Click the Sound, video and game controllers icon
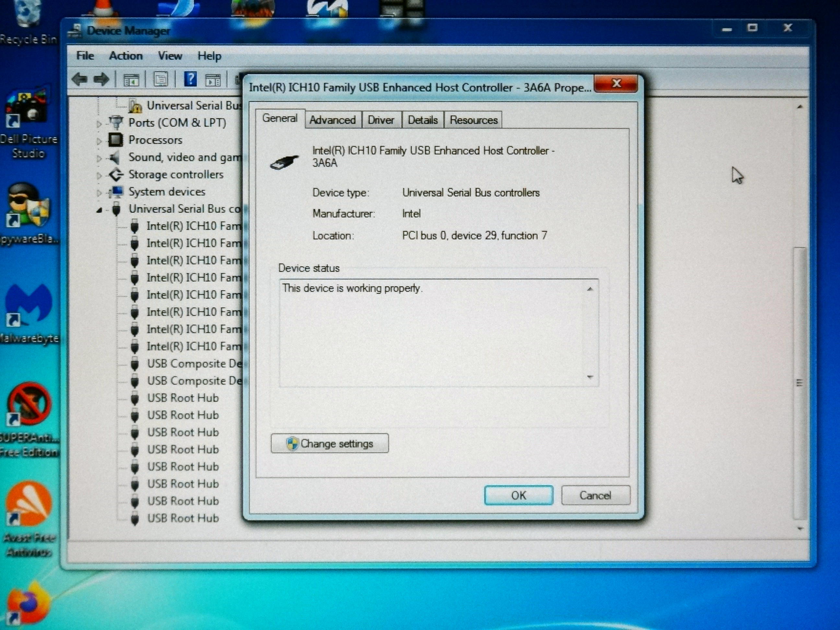Image resolution: width=840 pixels, height=630 pixels. click(115, 157)
